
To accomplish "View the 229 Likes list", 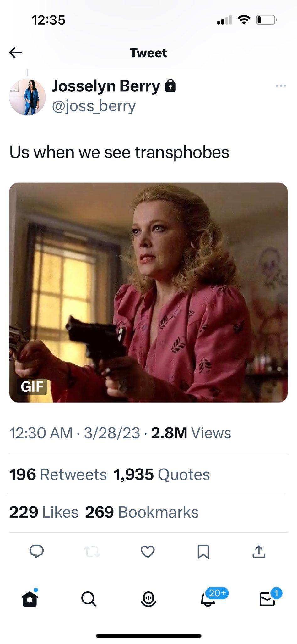I will coord(44,512).
